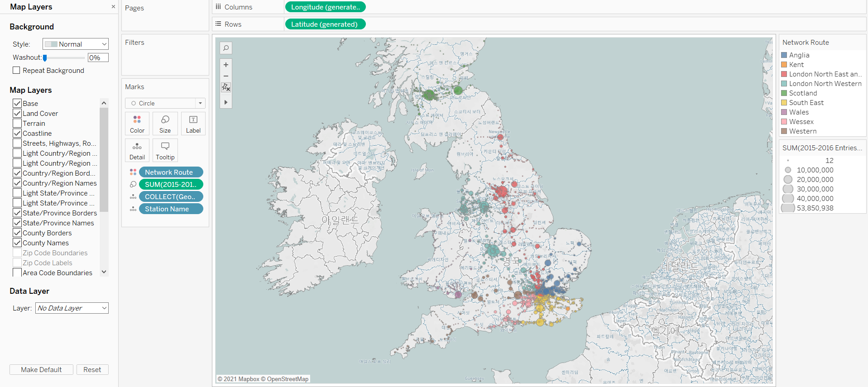Click the Mapbox OpenStreetMap attribution
The height and width of the screenshot is (387, 868).
pos(263,379)
